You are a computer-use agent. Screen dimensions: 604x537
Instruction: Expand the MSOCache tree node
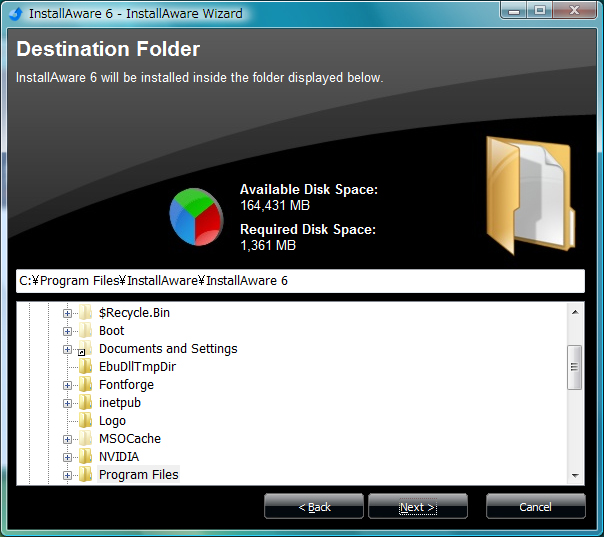pyautogui.click(x=67, y=439)
